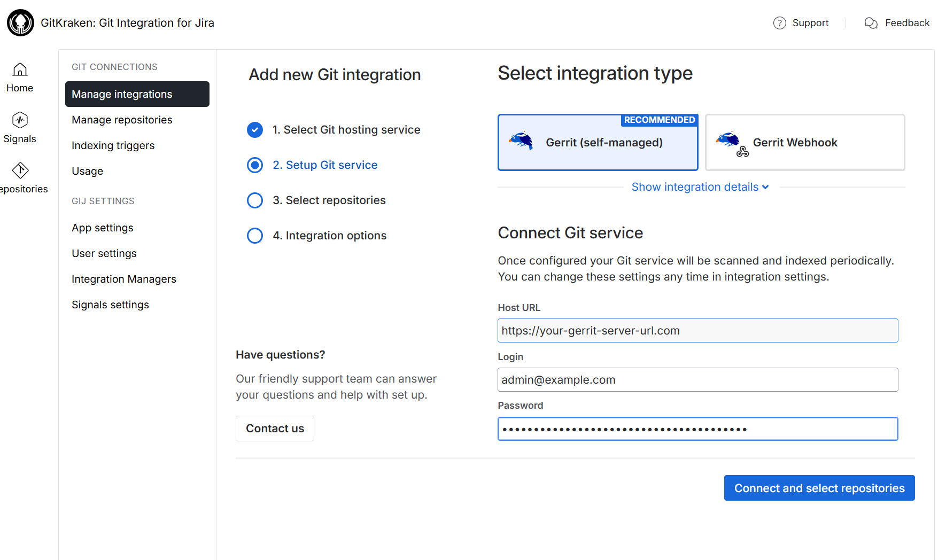The image size is (946, 560).
Task: Select step 3 Select repositories radio
Action: pyautogui.click(x=255, y=200)
